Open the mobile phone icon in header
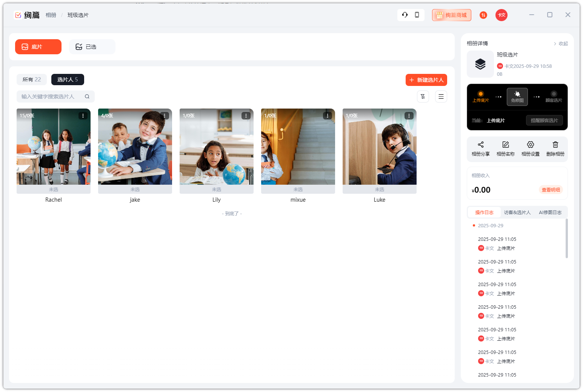The width and height of the screenshot is (583, 392). [417, 15]
